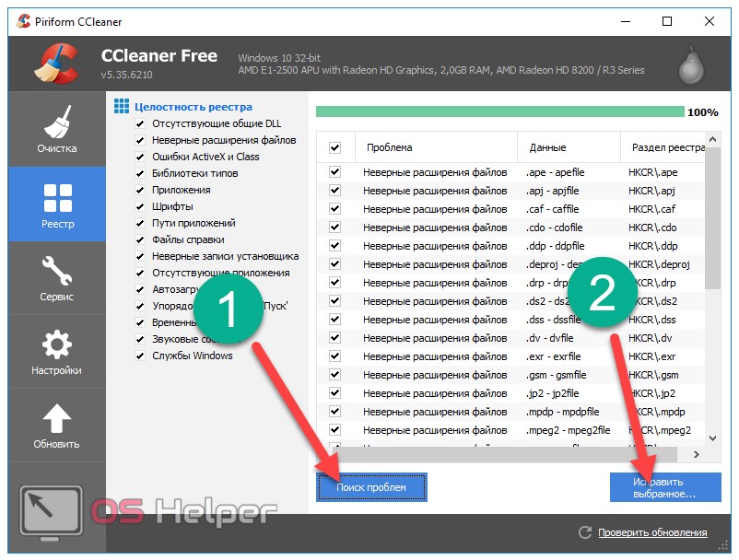Click the vertical scrollbar thumb of results
This screenshot has height=560, width=739.
coord(712,218)
